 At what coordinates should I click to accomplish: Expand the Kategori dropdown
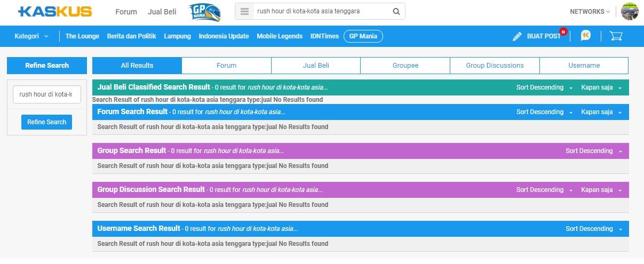pyautogui.click(x=31, y=36)
